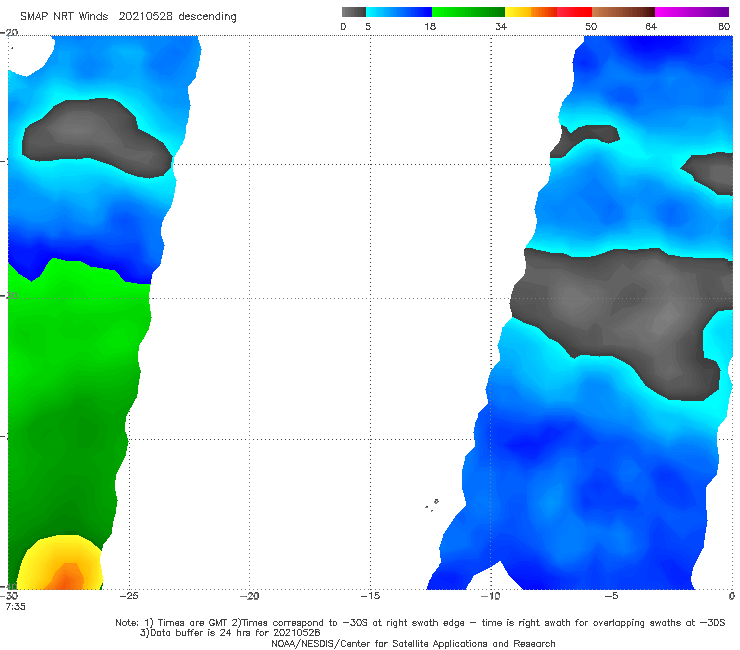Click the green 18–34 colorbar segment
Viewport: 740px width, 650px height.
pos(468,12)
